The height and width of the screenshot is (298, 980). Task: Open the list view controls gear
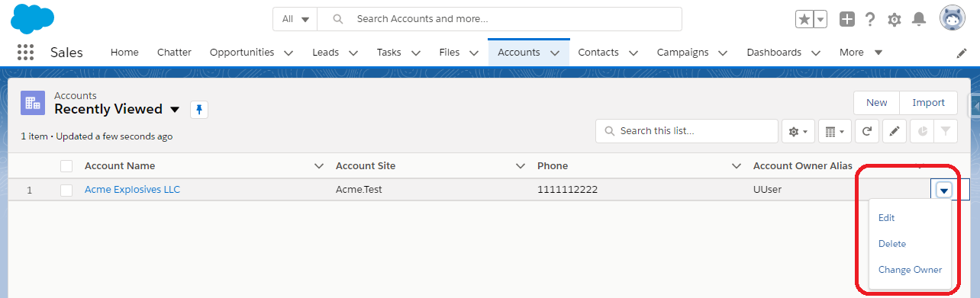click(x=798, y=131)
